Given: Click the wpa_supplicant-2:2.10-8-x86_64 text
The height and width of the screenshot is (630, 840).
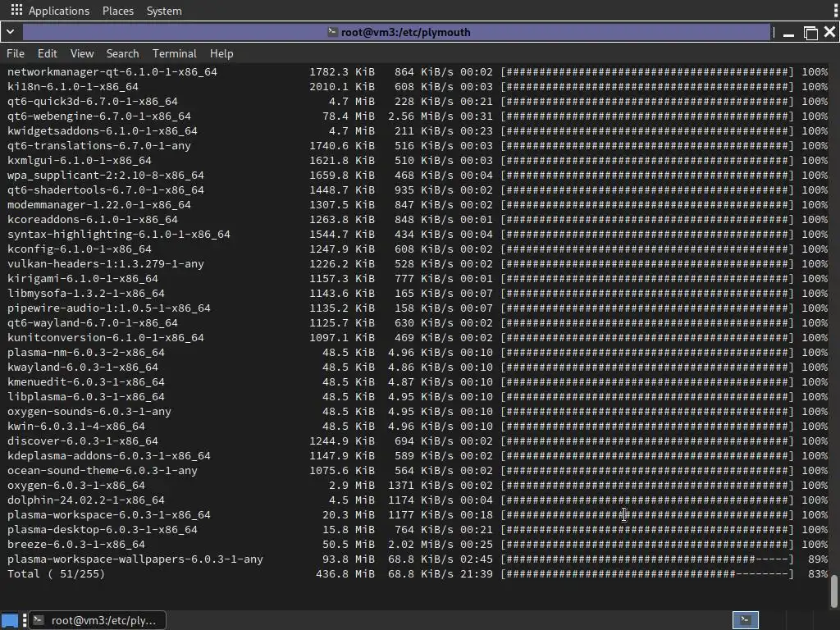Looking at the screenshot, I should (106, 176).
